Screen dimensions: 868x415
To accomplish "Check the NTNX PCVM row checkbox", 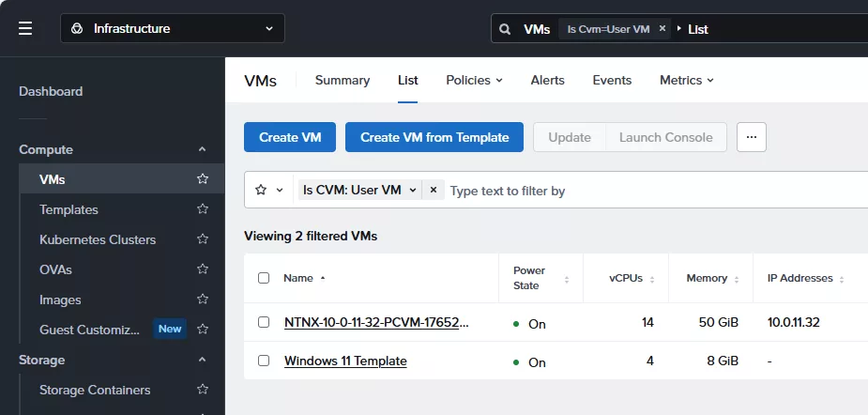I will point(264,322).
